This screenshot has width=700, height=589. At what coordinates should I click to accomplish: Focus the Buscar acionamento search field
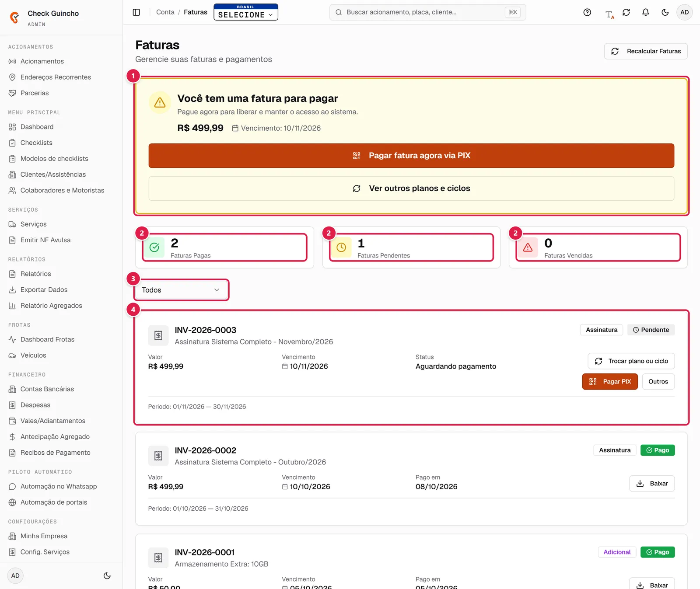[x=427, y=12]
